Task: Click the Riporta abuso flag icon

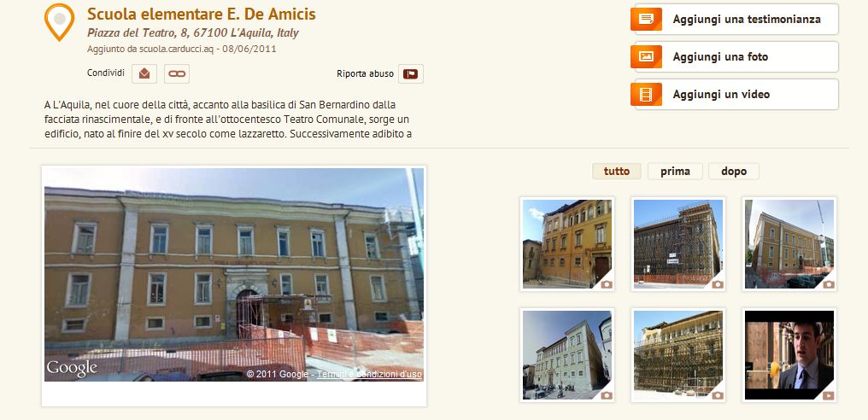Action: [x=411, y=73]
